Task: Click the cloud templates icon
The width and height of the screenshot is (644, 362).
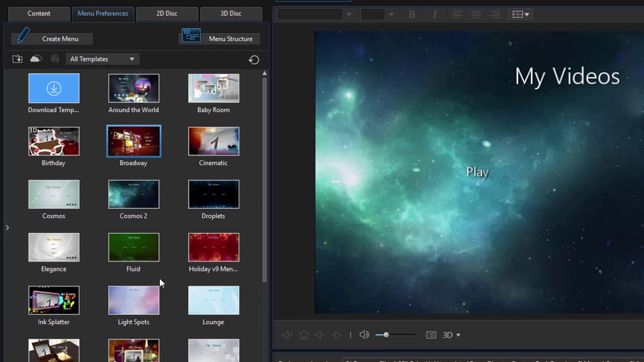Action: click(36, 59)
